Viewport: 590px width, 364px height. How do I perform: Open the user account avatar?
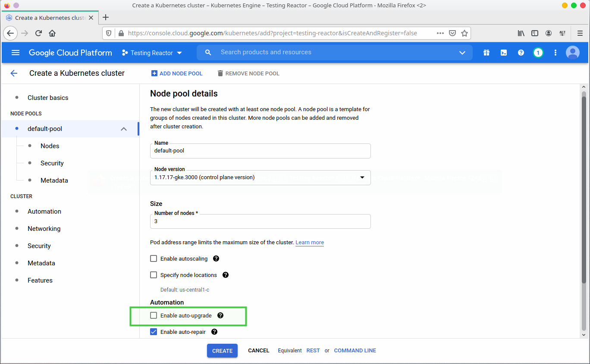coord(573,53)
